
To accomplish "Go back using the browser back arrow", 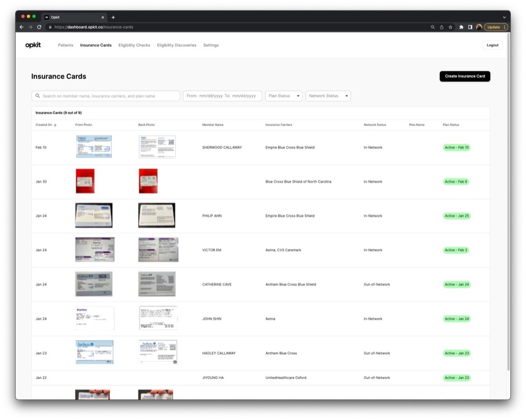I will (22, 27).
